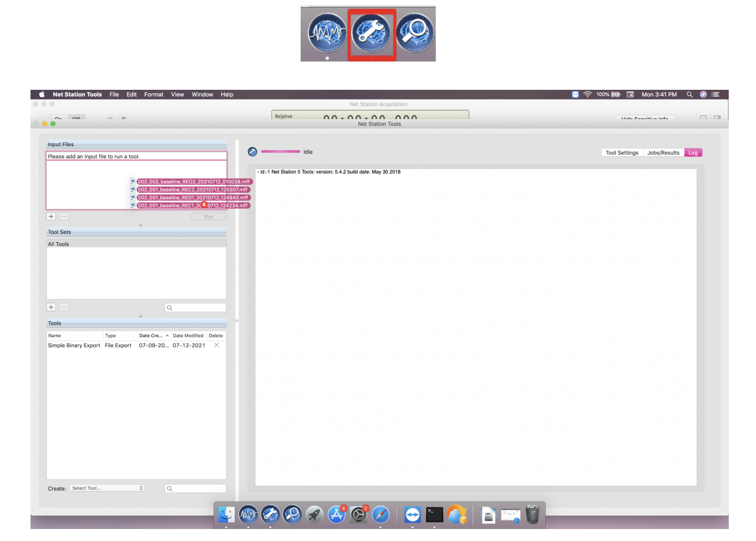Open Siri from the menu bar
Viewport: 756px width, 541px height.
(703, 94)
